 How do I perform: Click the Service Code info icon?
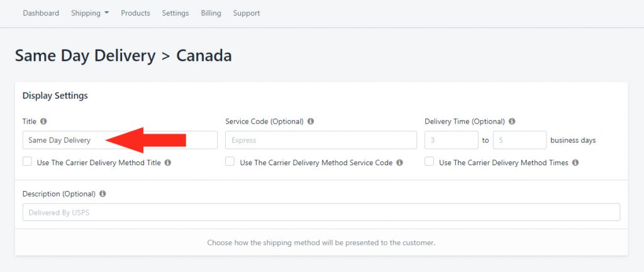click(311, 121)
